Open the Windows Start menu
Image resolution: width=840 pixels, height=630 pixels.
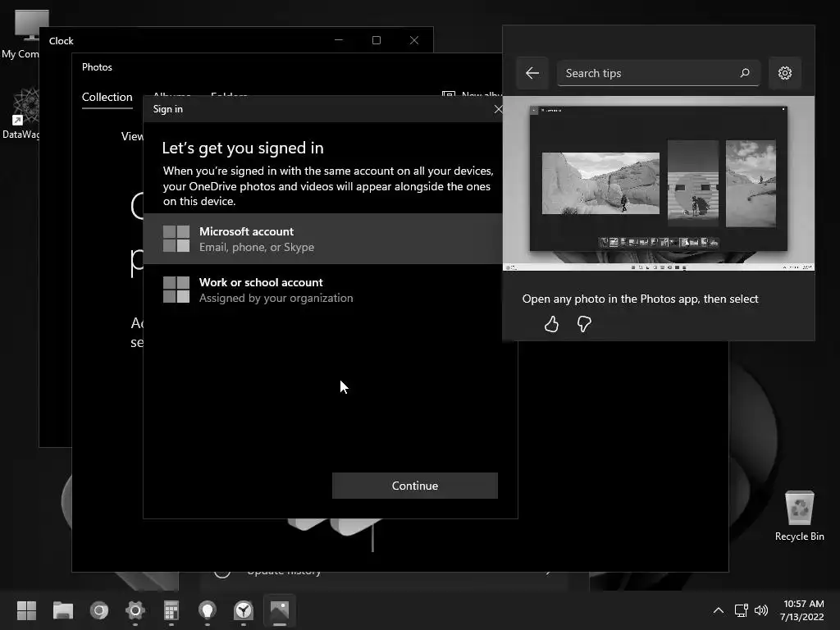26,610
